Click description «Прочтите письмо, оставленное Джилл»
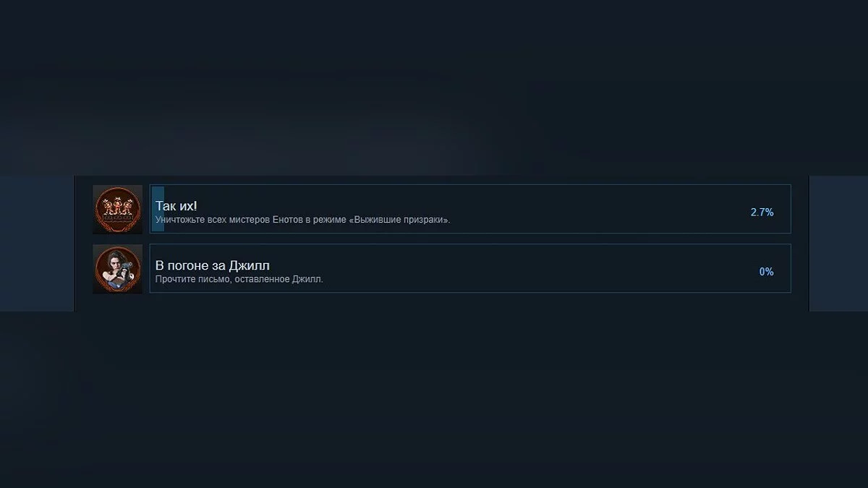 (239, 279)
